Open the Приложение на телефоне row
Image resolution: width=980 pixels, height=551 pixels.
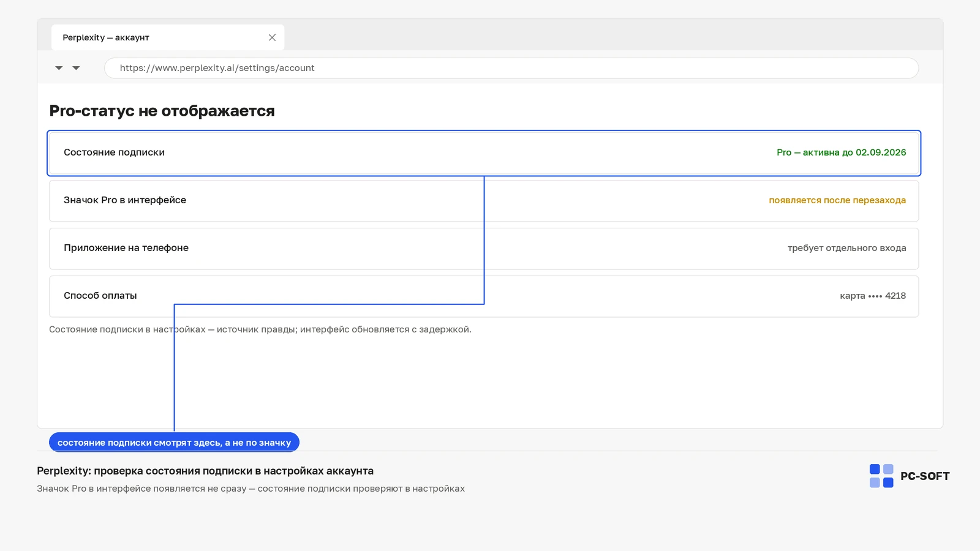click(x=484, y=249)
